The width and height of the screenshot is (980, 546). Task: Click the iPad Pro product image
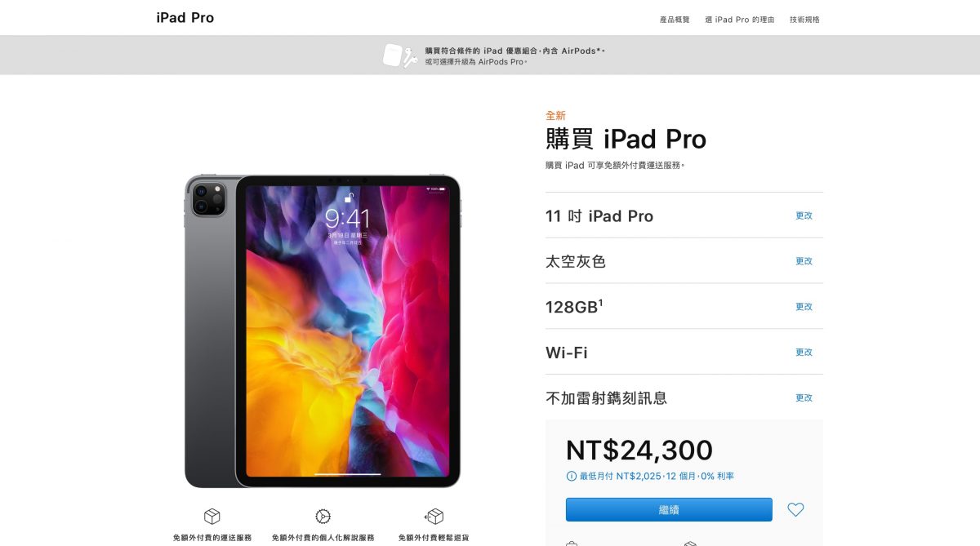click(x=323, y=331)
